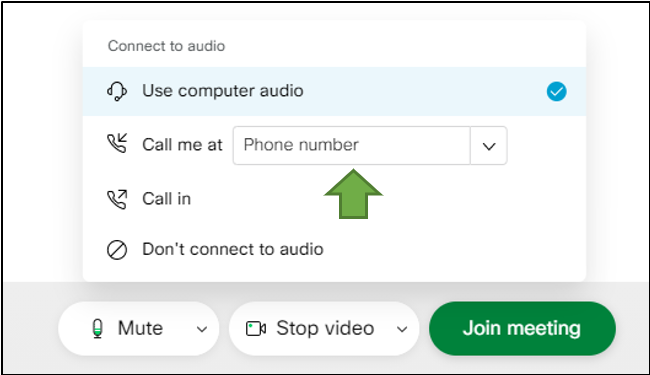Screen dimensions: 650x375
Task: Expand the phone number dropdown arrow
Action: click(x=489, y=146)
